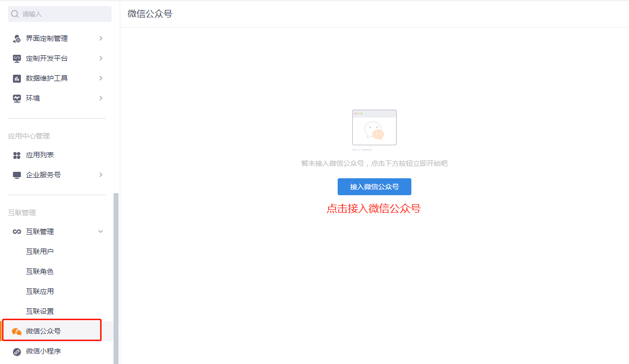Open the 互联用户 submenu item
Screen dimensions: 629x364
[40, 251]
